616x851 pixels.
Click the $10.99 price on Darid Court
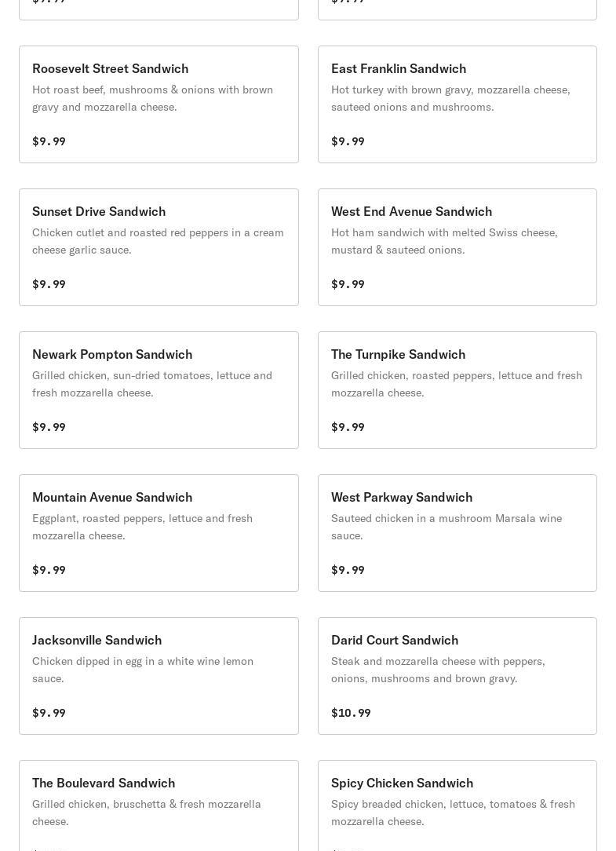[x=351, y=713]
